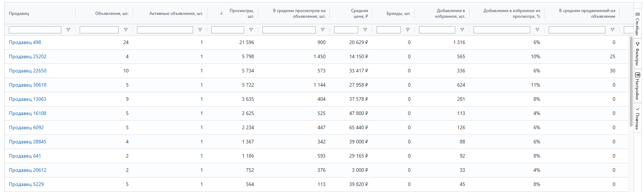This screenshot has width=644, height=192.
Task: Open filter icon for Средняя цена column
Action: (x=365, y=30)
